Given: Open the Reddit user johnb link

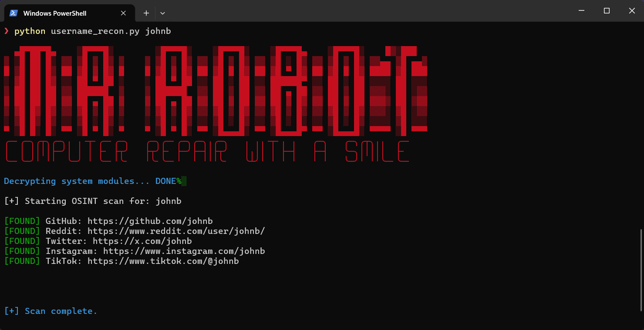Looking at the screenshot, I should click(x=176, y=231).
